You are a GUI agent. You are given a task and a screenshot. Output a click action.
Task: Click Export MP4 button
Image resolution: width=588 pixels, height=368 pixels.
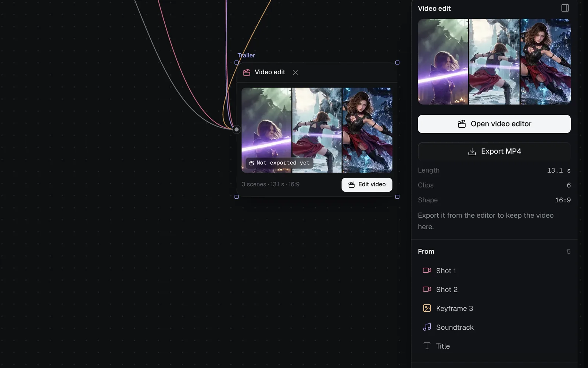point(494,151)
